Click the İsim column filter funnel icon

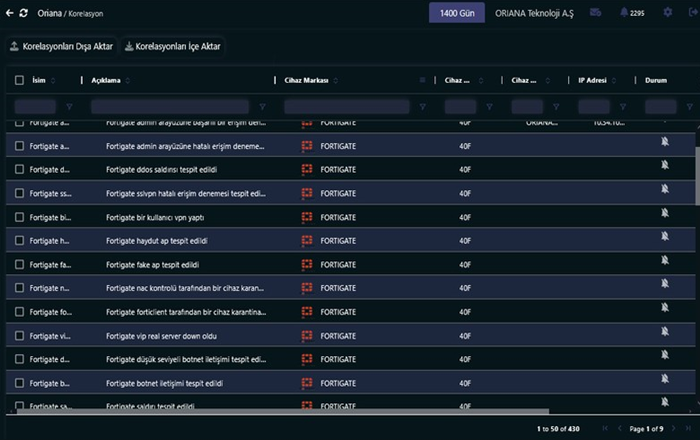point(69,107)
